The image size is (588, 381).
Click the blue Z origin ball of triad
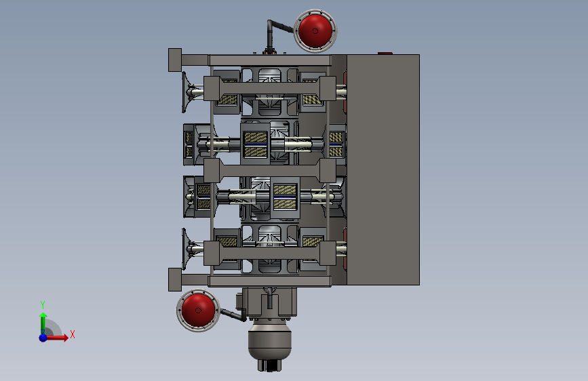43,338
